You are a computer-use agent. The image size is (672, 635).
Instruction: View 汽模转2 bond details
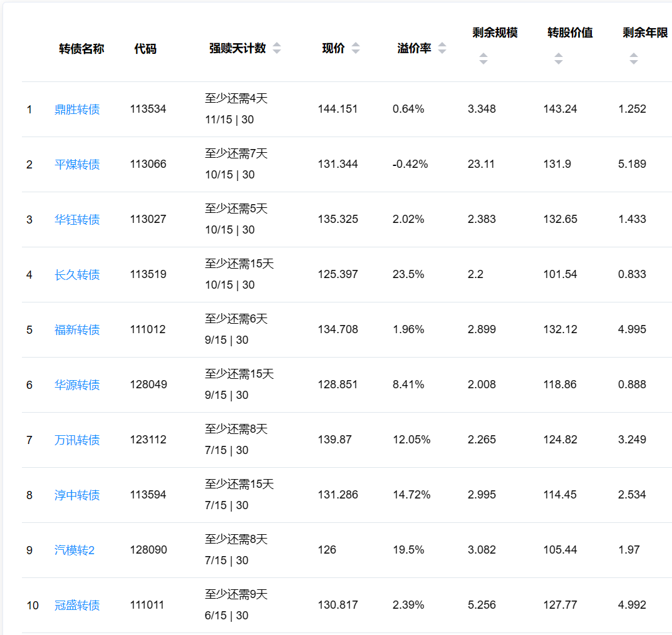pos(75,550)
